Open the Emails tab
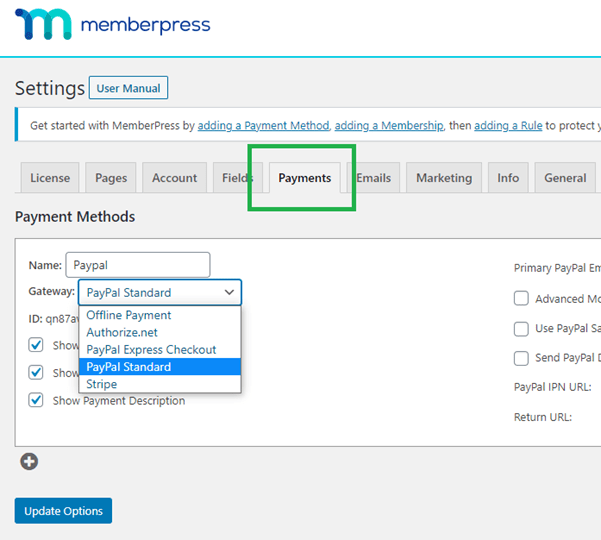The width and height of the screenshot is (601, 540). [x=374, y=178]
